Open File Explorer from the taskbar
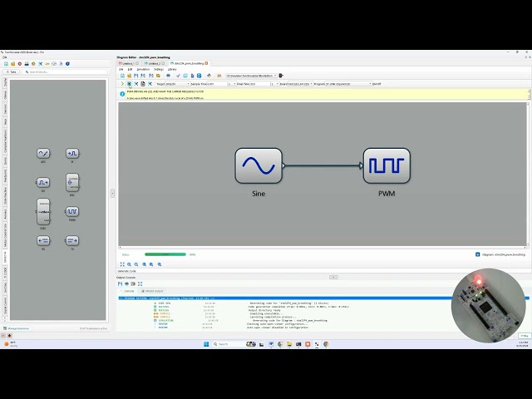This screenshot has width=532, height=399. (289, 344)
